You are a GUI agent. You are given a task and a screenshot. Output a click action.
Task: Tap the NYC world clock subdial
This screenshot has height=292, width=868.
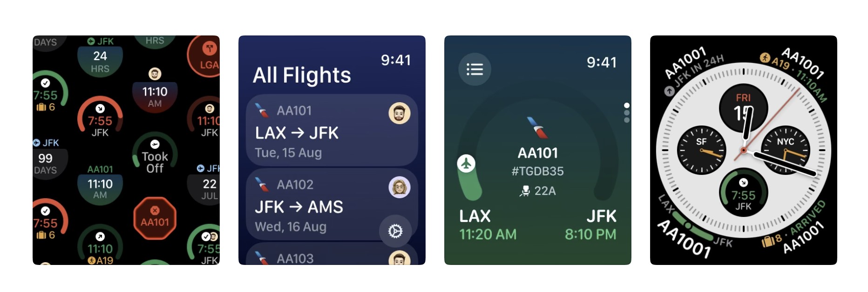pyautogui.click(x=786, y=150)
